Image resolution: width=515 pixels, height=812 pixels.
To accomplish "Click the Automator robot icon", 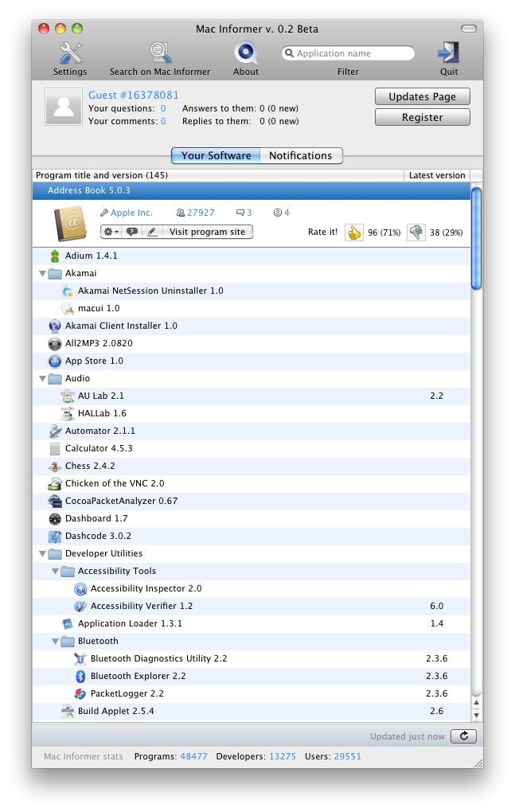I will [55, 431].
